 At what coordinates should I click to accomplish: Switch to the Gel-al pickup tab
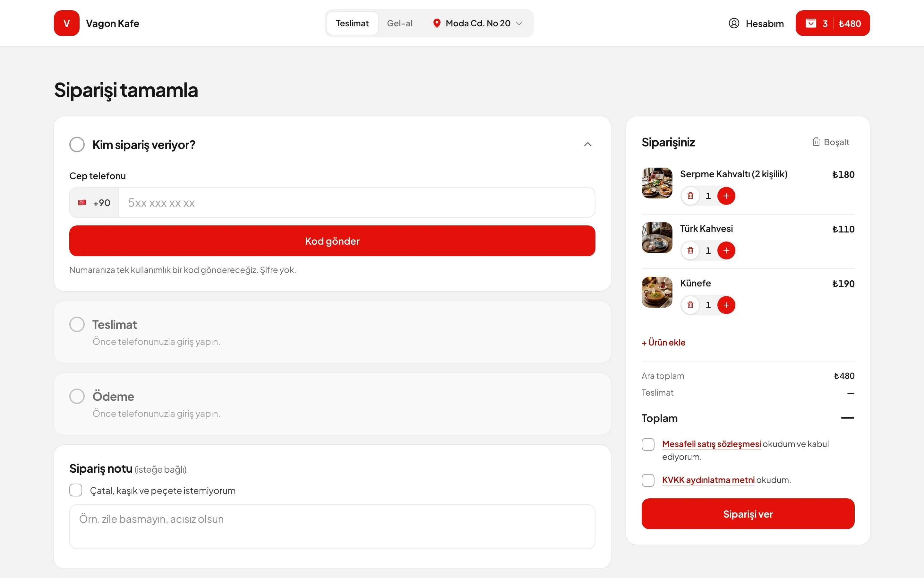click(x=399, y=23)
